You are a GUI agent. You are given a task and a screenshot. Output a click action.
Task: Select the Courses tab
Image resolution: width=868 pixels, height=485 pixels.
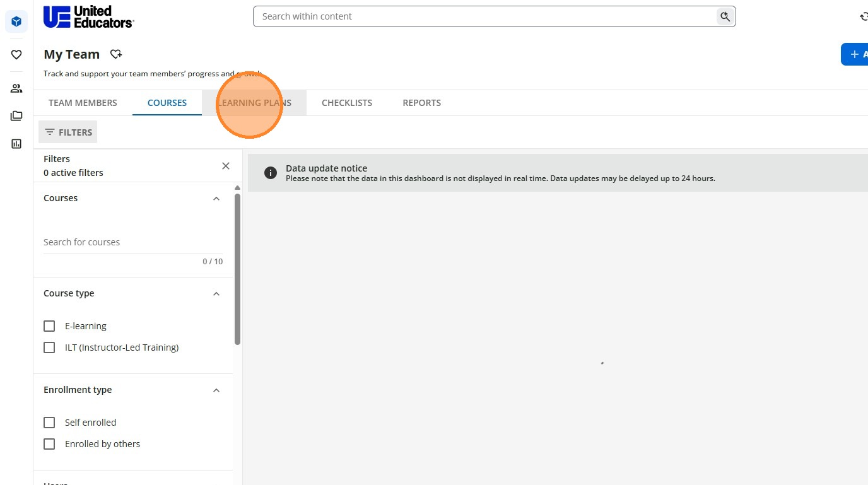pos(167,103)
